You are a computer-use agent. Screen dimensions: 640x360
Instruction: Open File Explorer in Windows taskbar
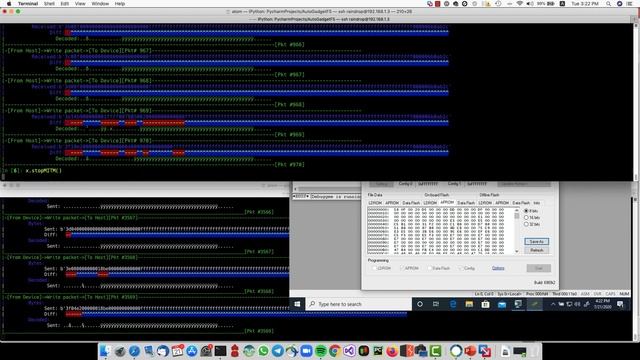[469, 304]
